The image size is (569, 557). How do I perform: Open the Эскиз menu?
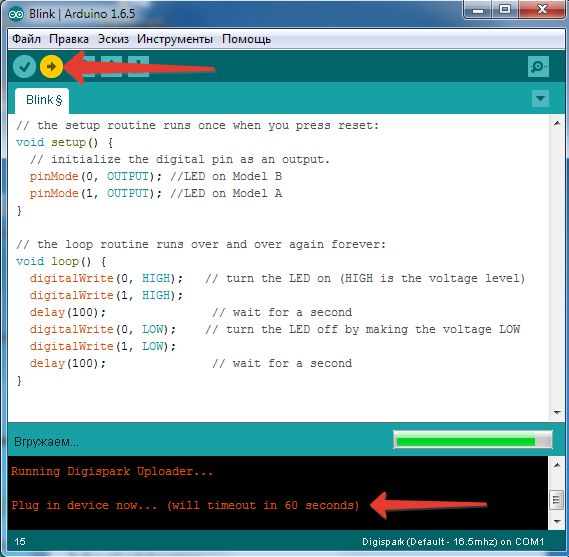[x=113, y=39]
